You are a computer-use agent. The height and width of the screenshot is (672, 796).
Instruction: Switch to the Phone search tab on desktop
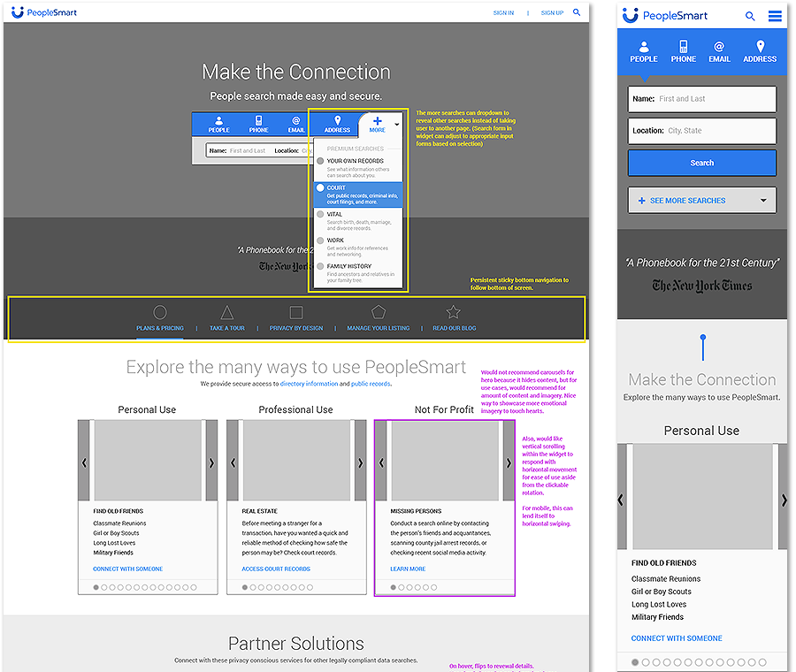pos(258,125)
